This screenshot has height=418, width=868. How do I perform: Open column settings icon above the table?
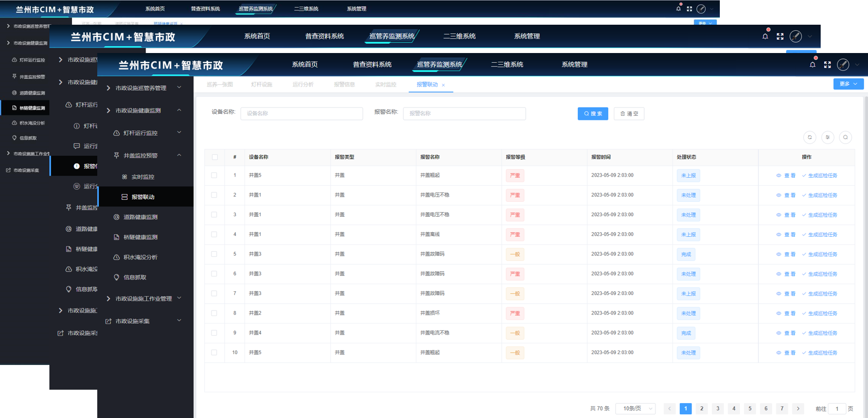coord(827,137)
